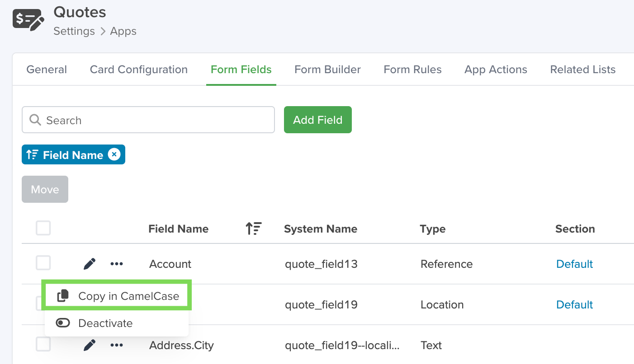Open Default section link for quote_field19 row
The height and width of the screenshot is (364, 634).
pyautogui.click(x=574, y=304)
